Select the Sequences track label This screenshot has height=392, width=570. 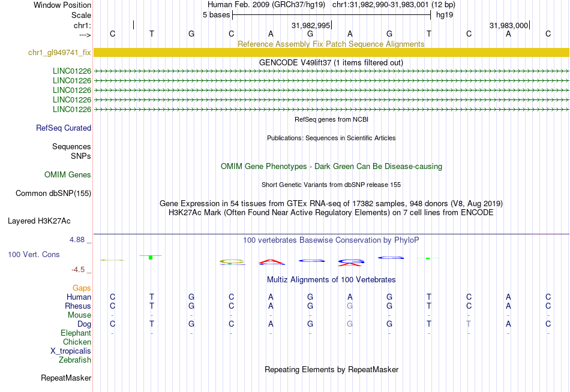tap(71, 146)
